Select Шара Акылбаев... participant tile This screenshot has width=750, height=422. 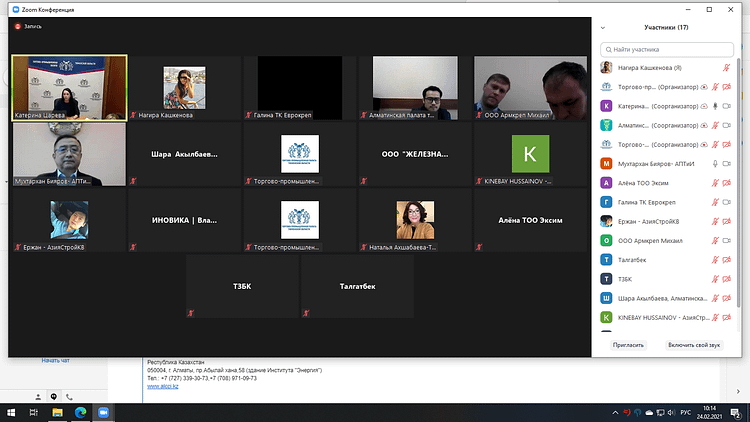(x=185, y=154)
